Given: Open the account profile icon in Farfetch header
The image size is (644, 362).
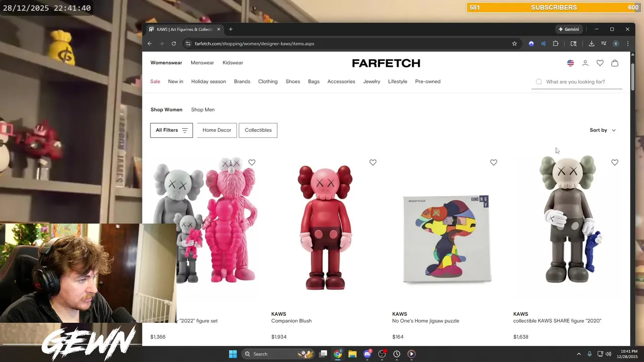Looking at the screenshot, I should point(585,63).
